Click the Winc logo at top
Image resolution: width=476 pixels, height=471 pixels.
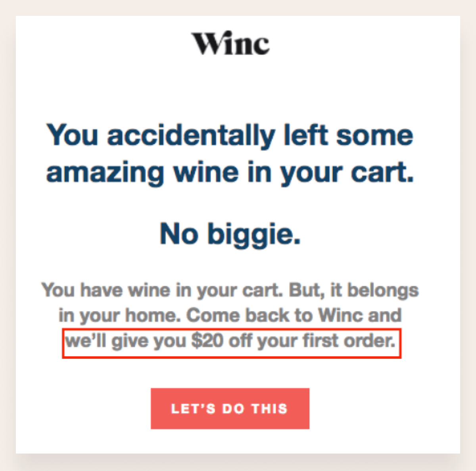pos(230,44)
